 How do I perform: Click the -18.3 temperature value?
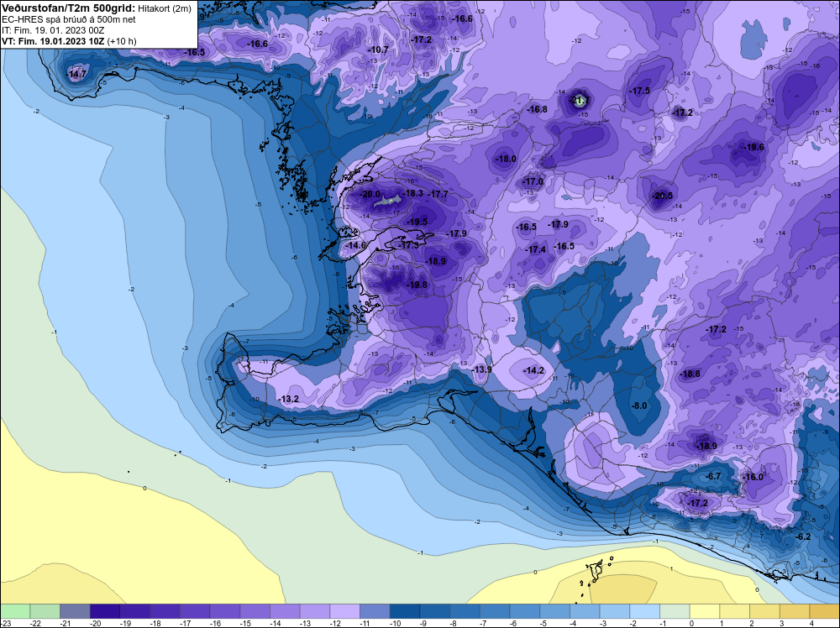[413, 193]
